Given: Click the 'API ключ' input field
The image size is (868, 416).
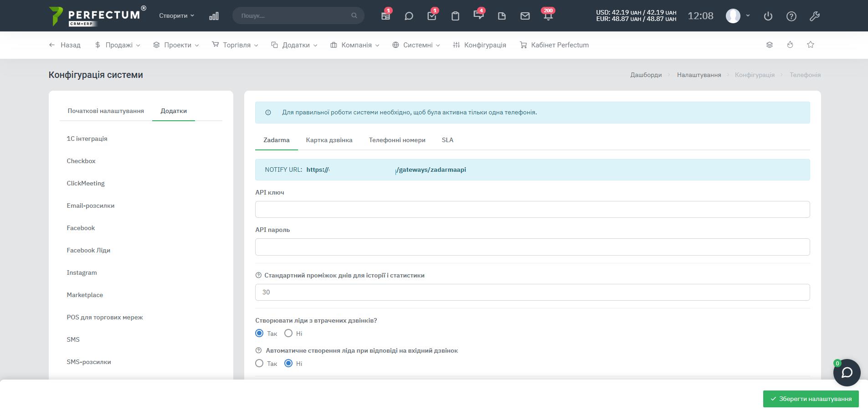Looking at the screenshot, I should [532, 210].
